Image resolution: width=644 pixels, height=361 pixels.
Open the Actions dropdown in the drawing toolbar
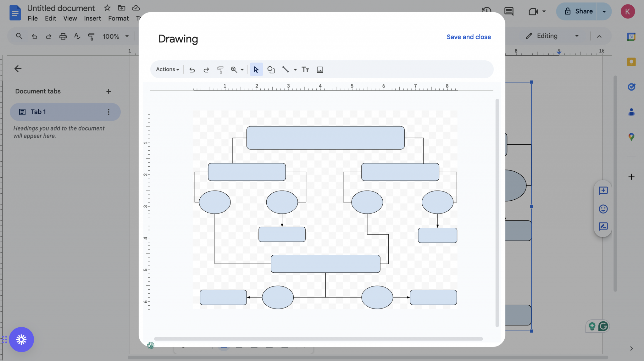[x=167, y=69]
